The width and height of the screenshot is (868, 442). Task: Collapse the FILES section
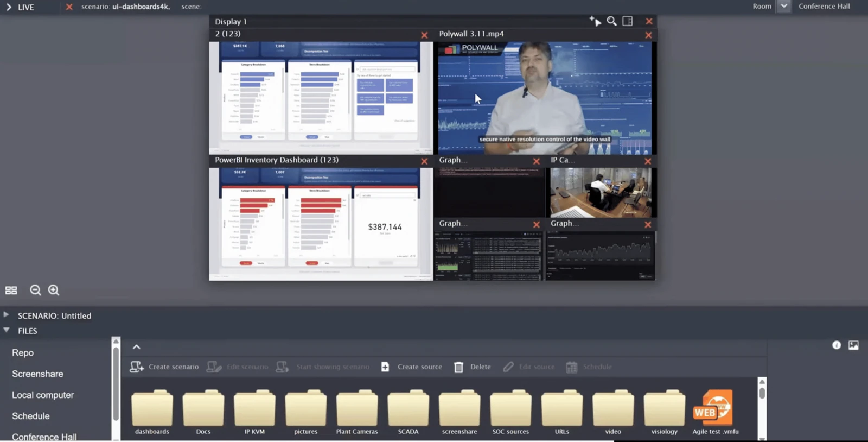pyautogui.click(x=7, y=330)
